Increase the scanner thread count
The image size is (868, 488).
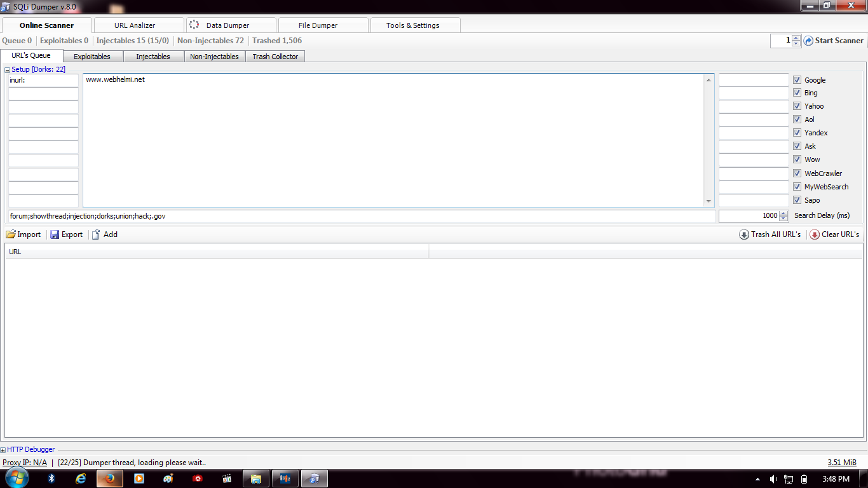click(796, 37)
